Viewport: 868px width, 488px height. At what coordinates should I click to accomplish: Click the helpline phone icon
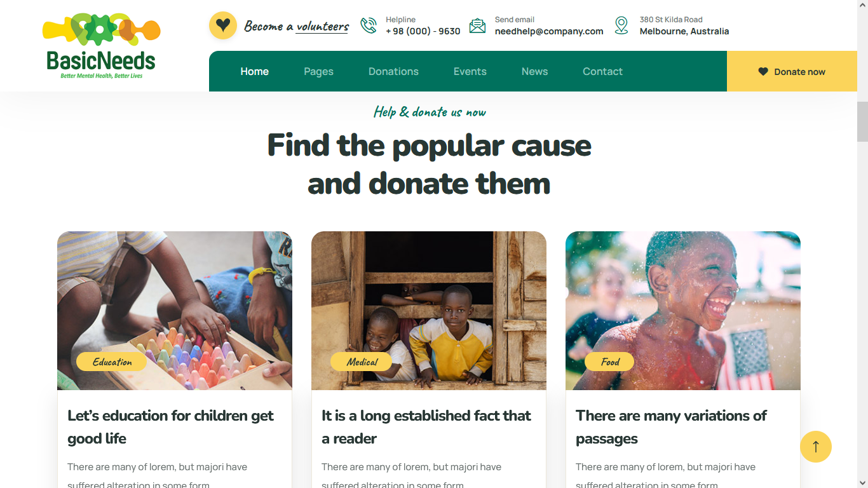tap(369, 25)
